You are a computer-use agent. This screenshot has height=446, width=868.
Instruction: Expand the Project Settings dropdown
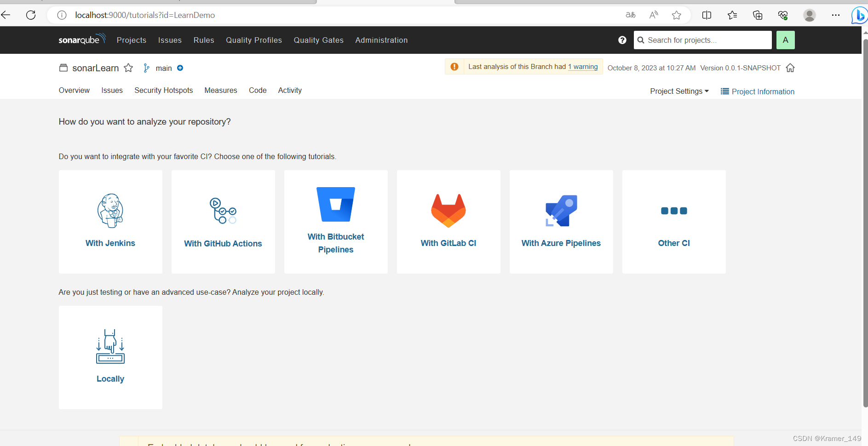(x=679, y=91)
